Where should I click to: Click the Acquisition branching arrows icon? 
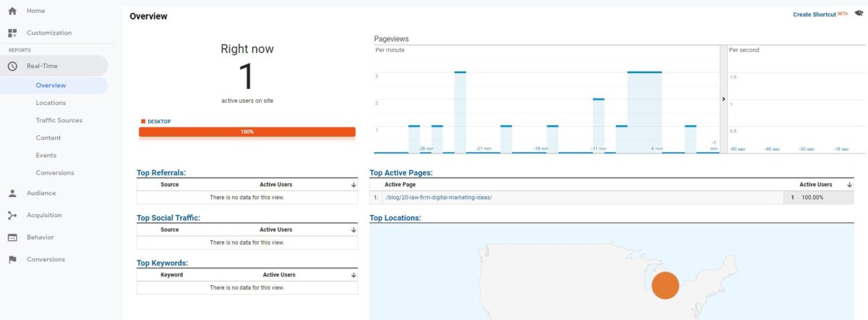tap(12, 215)
